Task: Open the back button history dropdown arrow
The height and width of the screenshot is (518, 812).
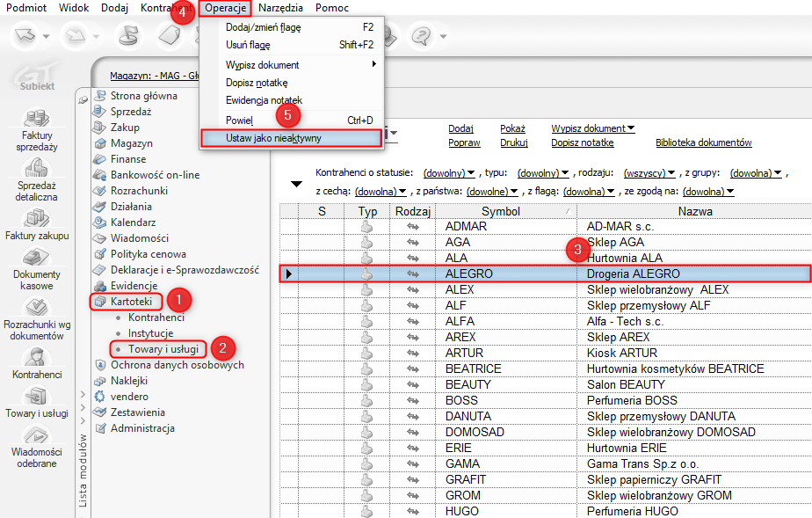Action: tap(46, 36)
